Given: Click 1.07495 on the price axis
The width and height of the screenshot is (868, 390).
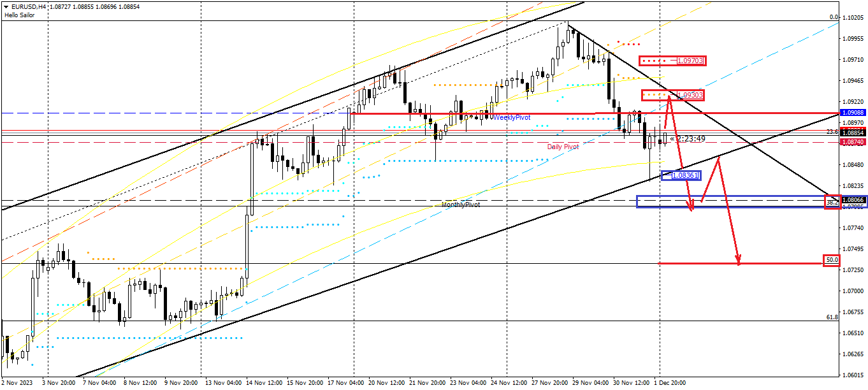Looking at the screenshot, I should click(853, 249).
